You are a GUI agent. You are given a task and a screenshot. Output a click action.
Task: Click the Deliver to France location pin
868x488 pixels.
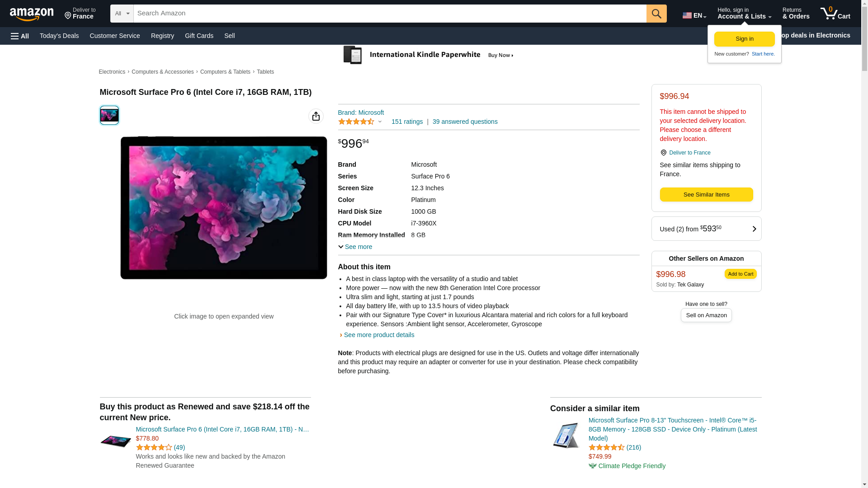(x=663, y=153)
